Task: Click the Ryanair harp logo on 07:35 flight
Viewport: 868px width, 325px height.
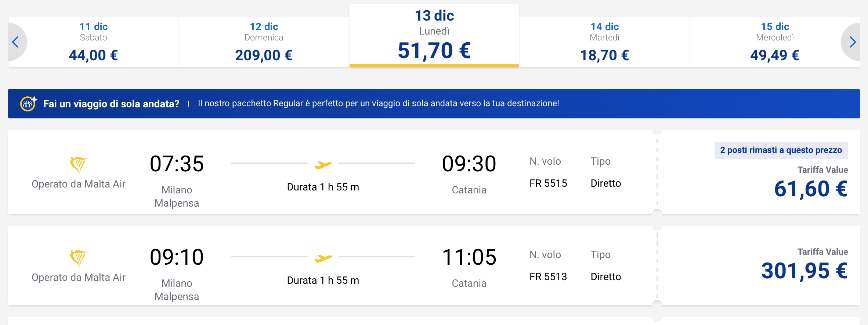Action: tap(78, 165)
